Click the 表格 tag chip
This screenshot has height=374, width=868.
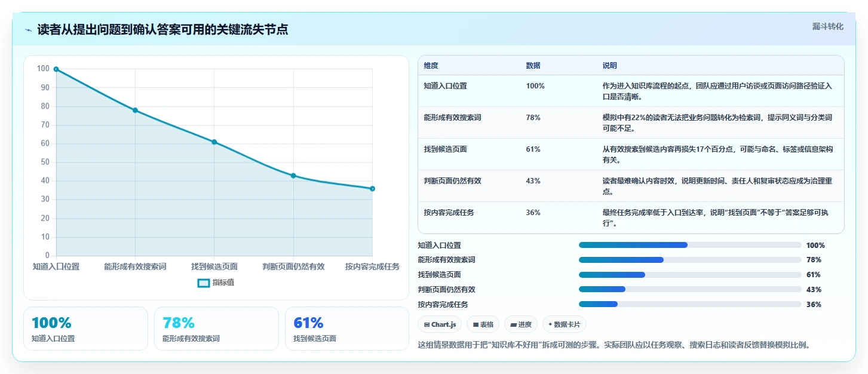pos(483,324)
